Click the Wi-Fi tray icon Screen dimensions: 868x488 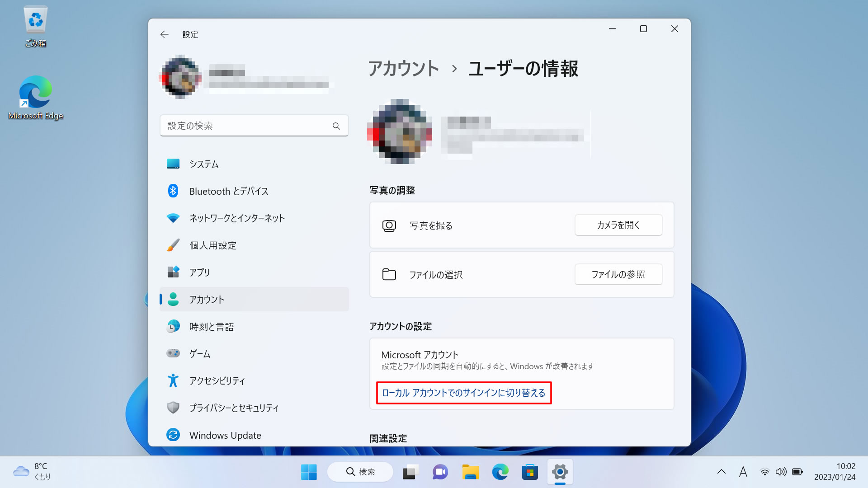764,472
